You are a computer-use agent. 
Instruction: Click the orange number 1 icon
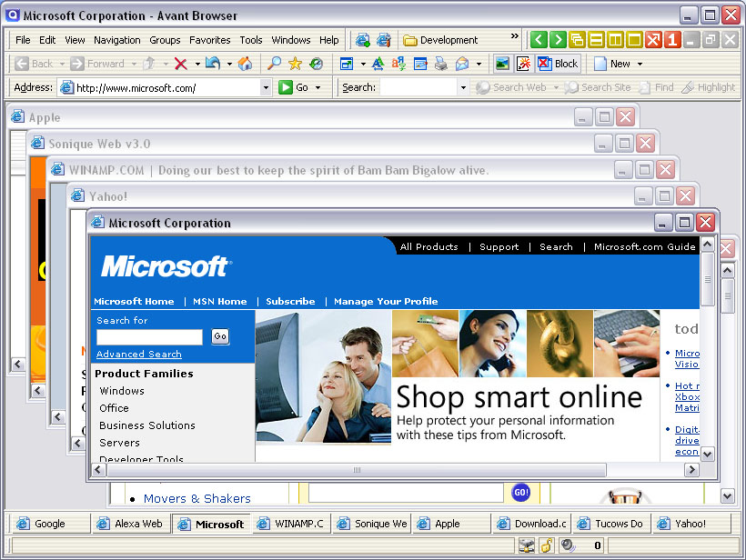pos(672,39)
